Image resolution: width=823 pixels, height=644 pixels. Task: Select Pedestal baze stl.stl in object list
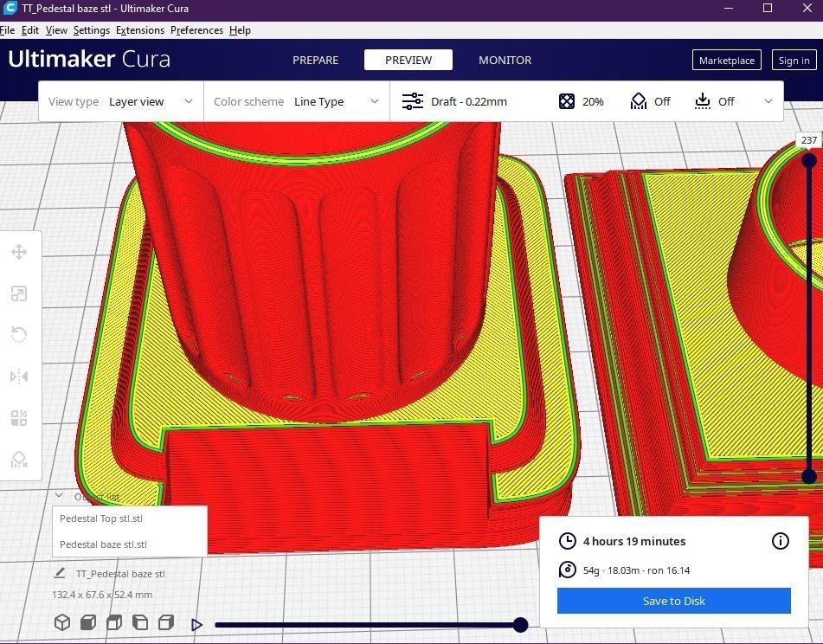[130, 544]
